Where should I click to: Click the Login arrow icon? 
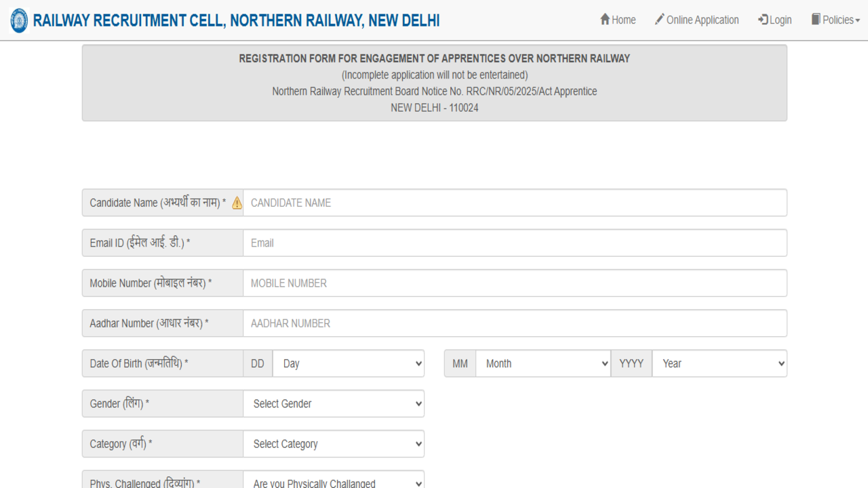tap(763, 20)
